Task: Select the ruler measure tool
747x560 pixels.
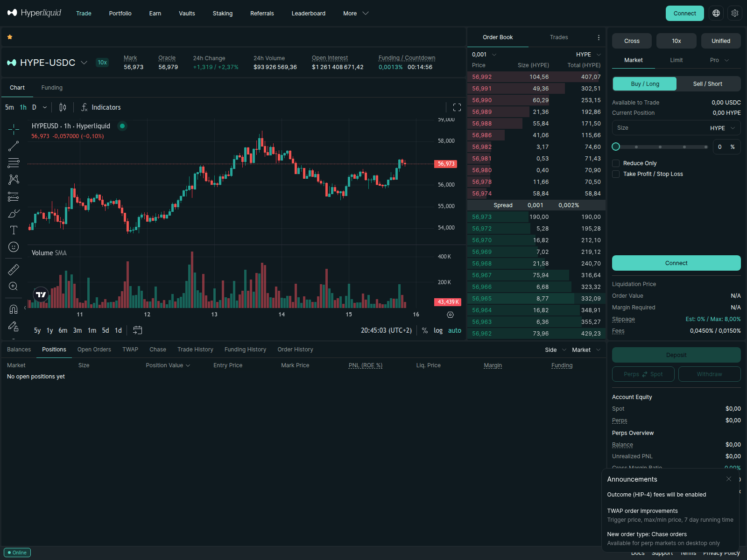Action: (14, 269)
